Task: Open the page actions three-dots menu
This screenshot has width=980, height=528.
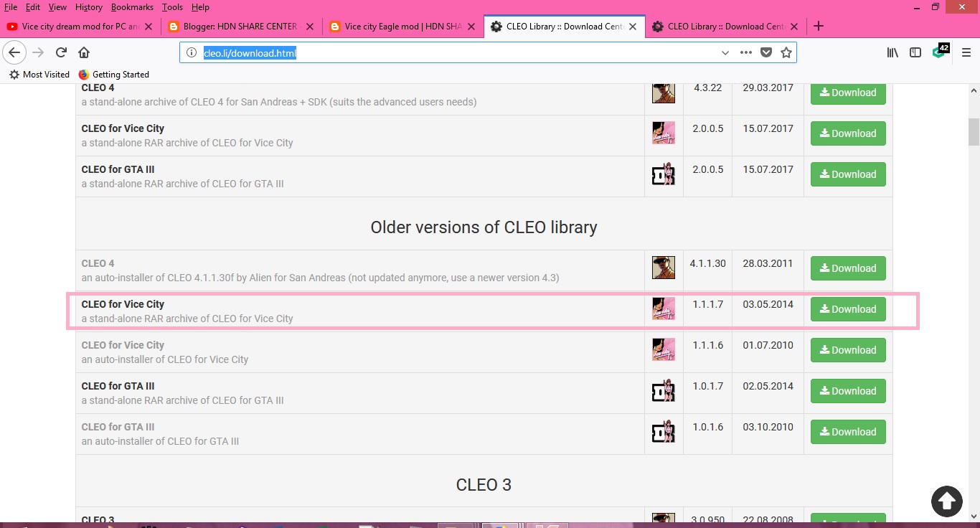Action: [746, 52]
